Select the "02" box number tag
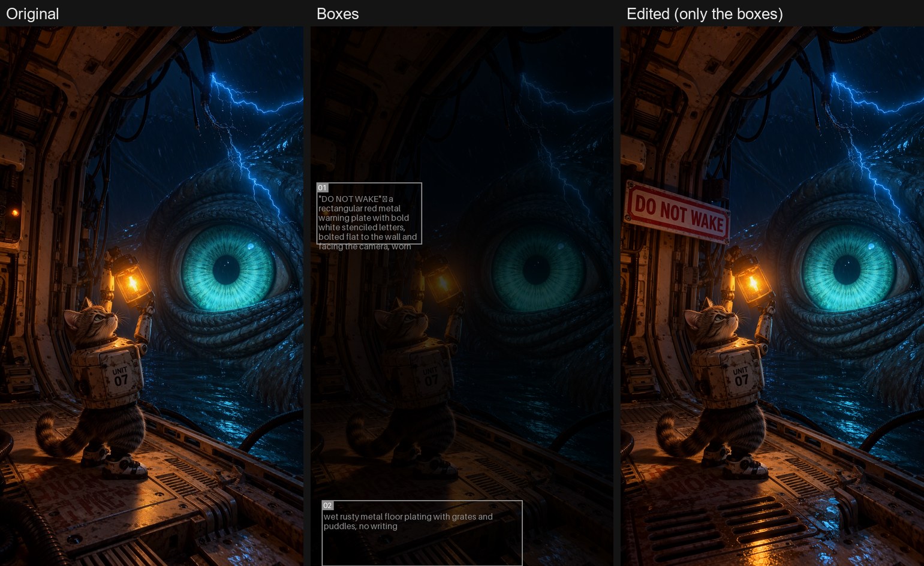 click(327, 505)
